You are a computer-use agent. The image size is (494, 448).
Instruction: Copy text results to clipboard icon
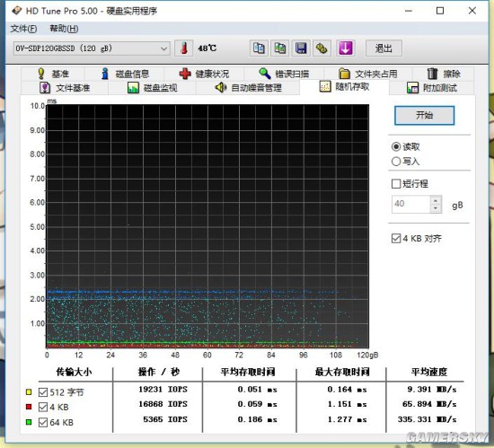click(259, 48)
